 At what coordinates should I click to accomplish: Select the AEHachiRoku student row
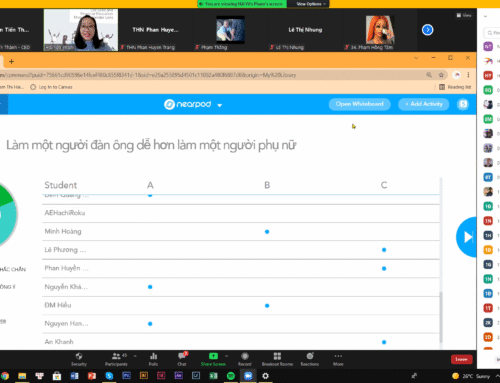click(241, 213)
